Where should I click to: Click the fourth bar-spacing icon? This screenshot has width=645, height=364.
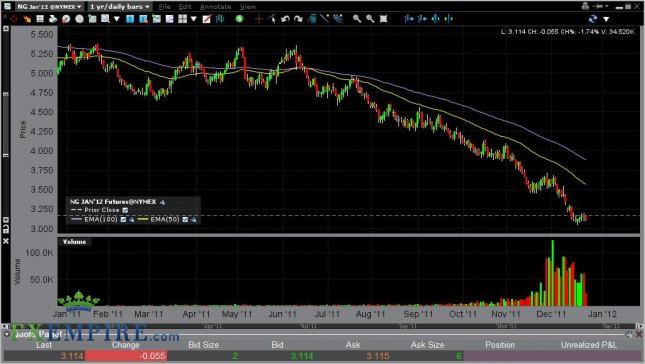[449, 19]
